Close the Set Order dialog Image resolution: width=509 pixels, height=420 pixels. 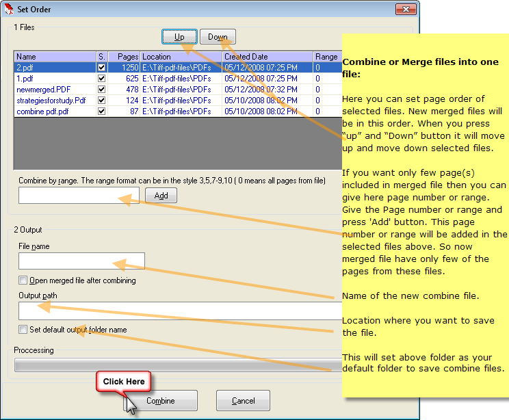pos(406,9)
